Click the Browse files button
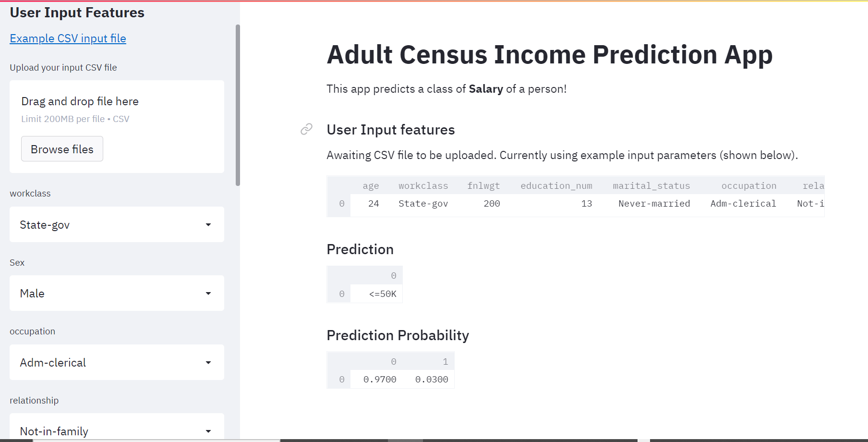Screen dimensions: 868x442 coord(61,148)
